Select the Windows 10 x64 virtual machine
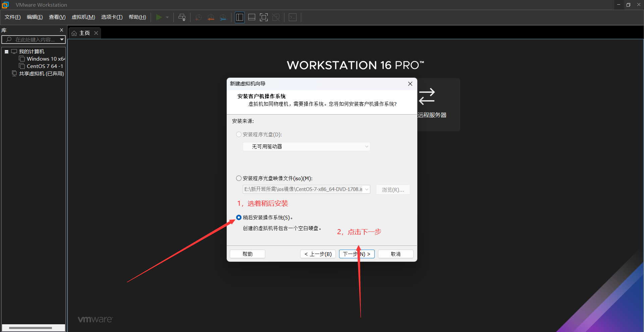The height and width of the screenshot is (332, 644). (46, 59)
